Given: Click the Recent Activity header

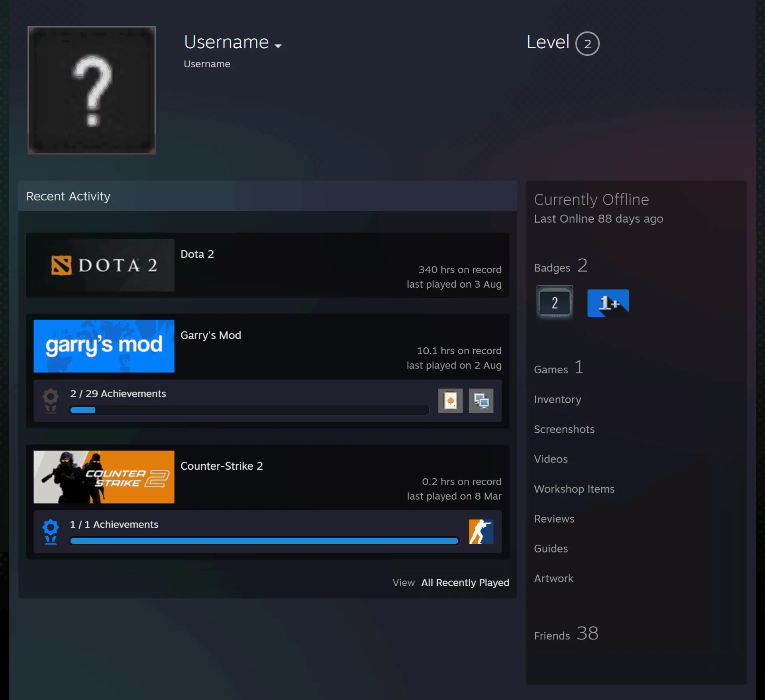Looking at the screenshot, I should tap(268, 196).
